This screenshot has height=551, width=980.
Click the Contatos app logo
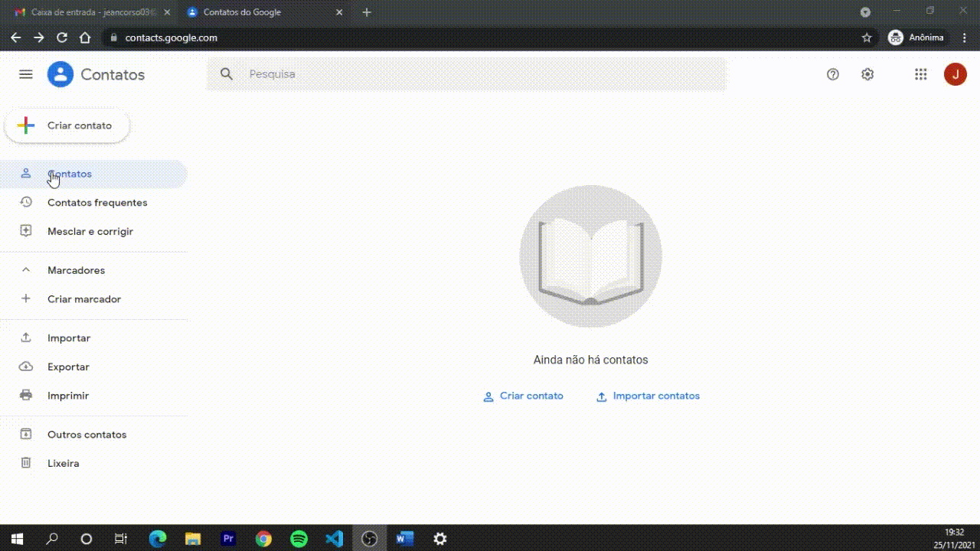(60, 74)
